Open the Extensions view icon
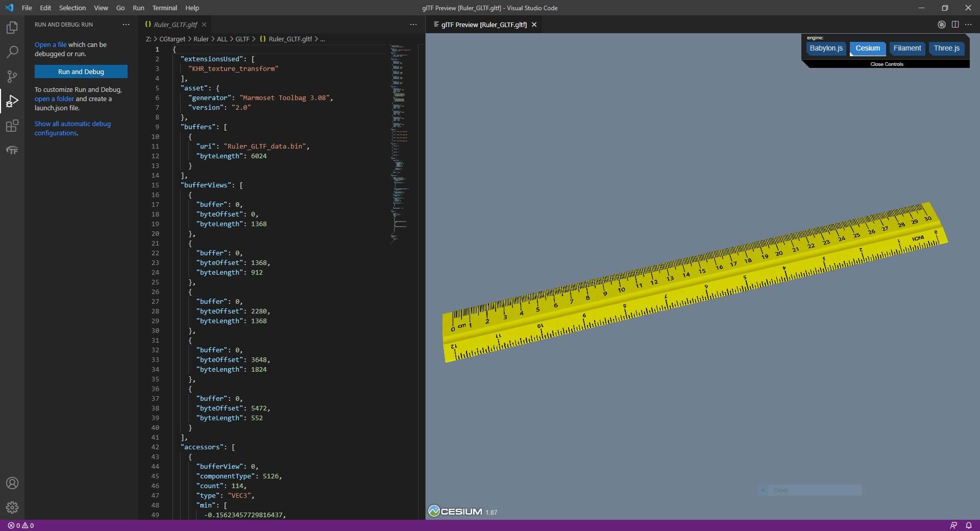Image resolution: width=980 pixels, height=531 pixels. pyautogui.click(x=12, y=126)
